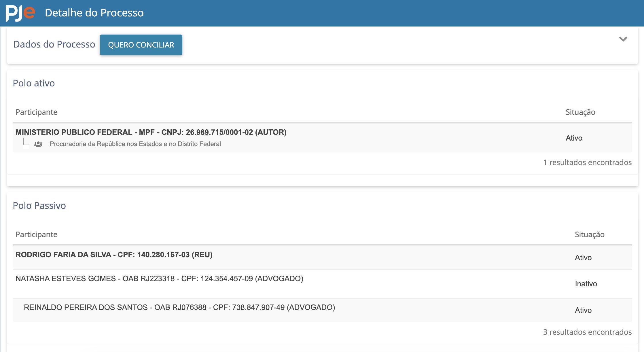
Task: Select Natasha Esteves Gomes lawyer row
Action: (x=323, y=284)
